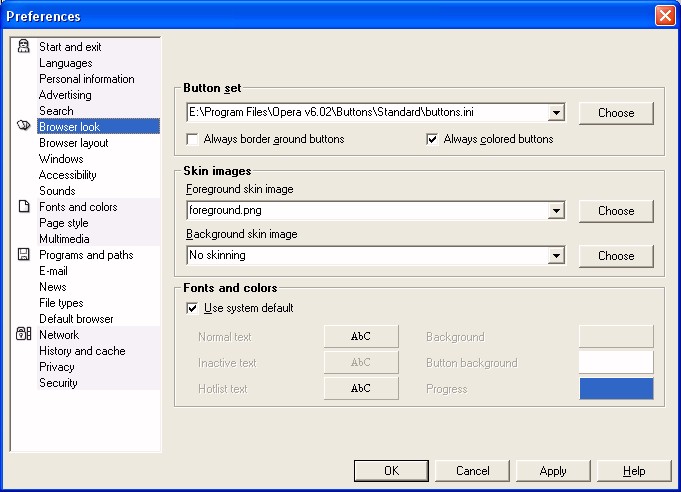Expand the button set path dropdown
This screenshot has height=492, width=681.
pyautogui.click(x=556, y=113)
